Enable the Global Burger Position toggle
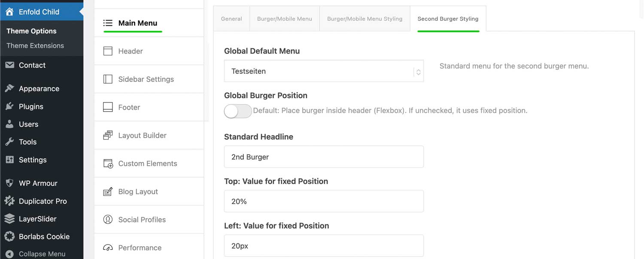 coord(237,111)
